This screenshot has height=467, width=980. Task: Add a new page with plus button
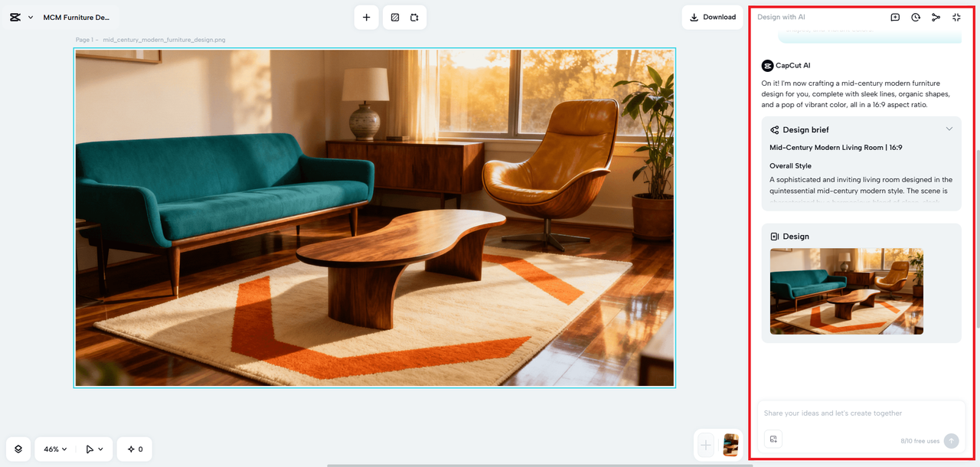706,445
